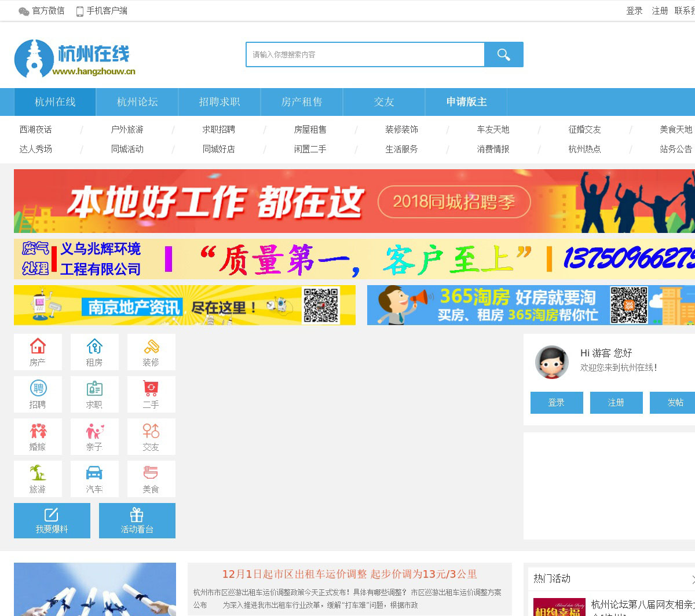
Task: Open the 租房 rental icon shortcut
Action: 94,347
